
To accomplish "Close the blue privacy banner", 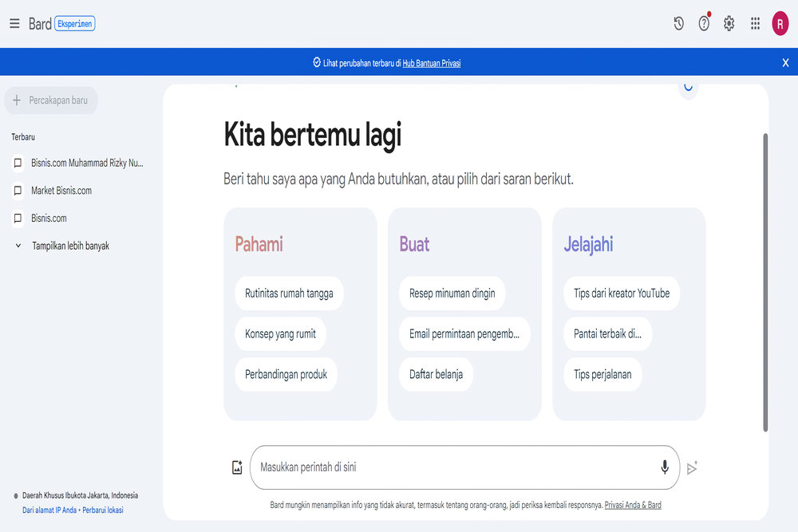I will (785, 62).
